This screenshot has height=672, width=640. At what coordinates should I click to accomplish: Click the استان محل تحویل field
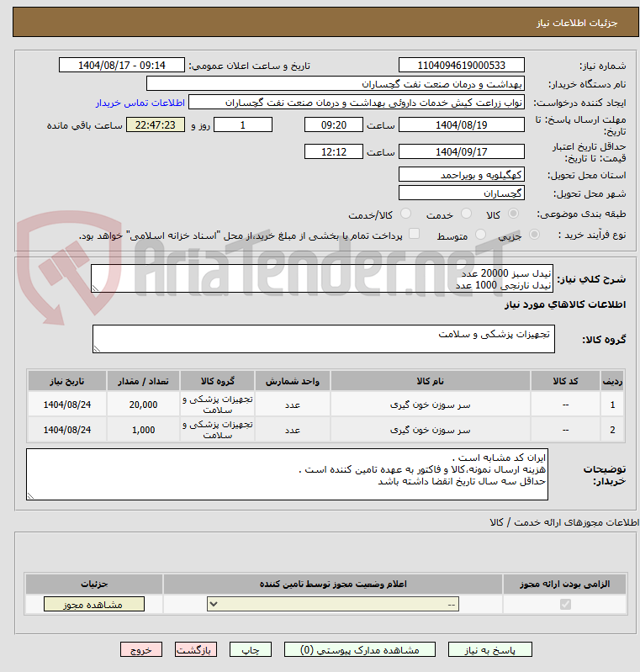coord(462,174)
